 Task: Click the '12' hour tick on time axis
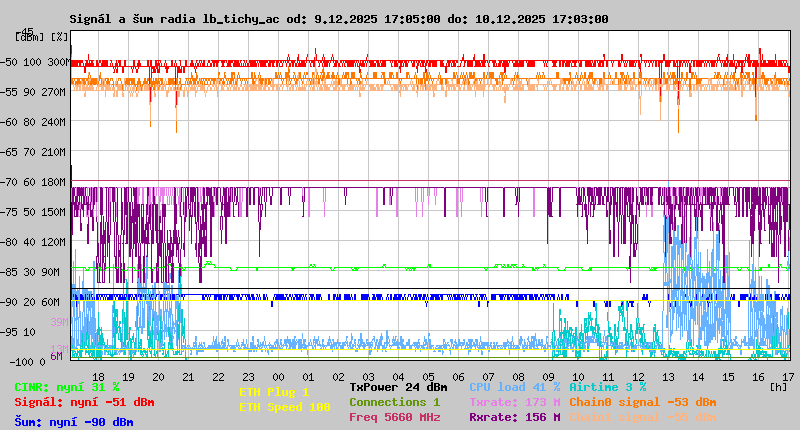(638, 377)
